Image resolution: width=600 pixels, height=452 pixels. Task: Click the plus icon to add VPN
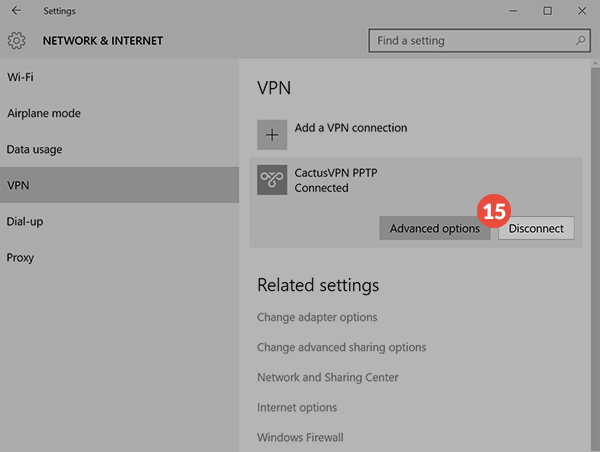coord(272,135)
